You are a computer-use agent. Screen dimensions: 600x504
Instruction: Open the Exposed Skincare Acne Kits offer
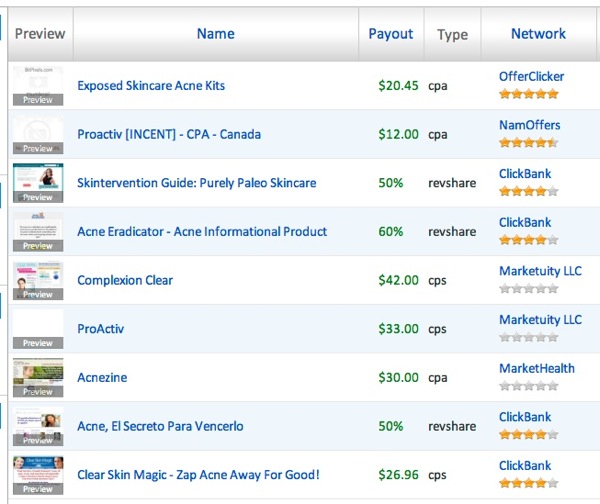click(x=151, y=85)
